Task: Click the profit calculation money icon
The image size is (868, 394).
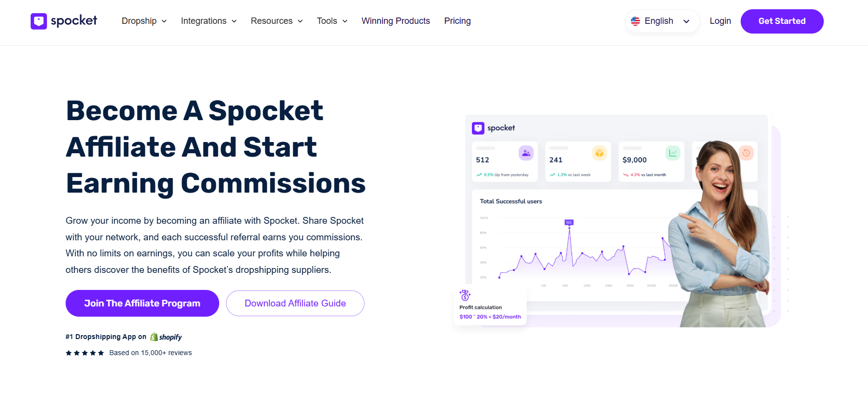Action: point(465,295)
